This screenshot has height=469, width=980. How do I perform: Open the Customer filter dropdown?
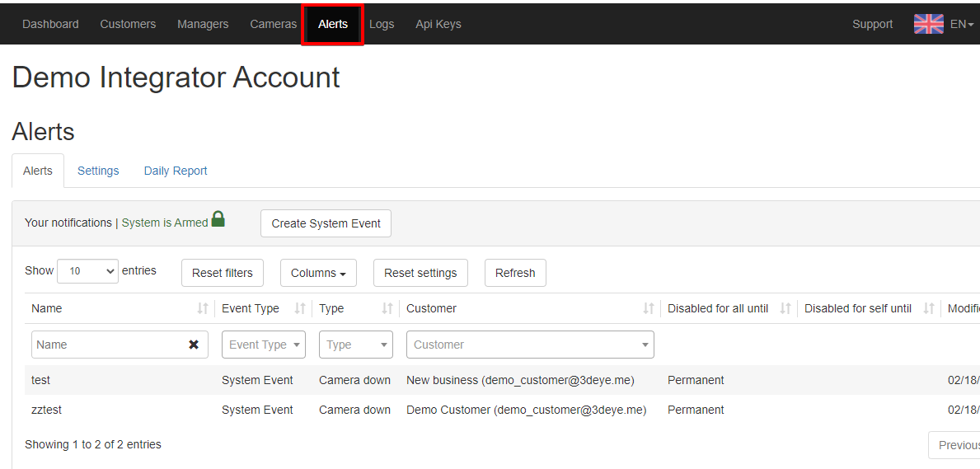click(530, 345)
